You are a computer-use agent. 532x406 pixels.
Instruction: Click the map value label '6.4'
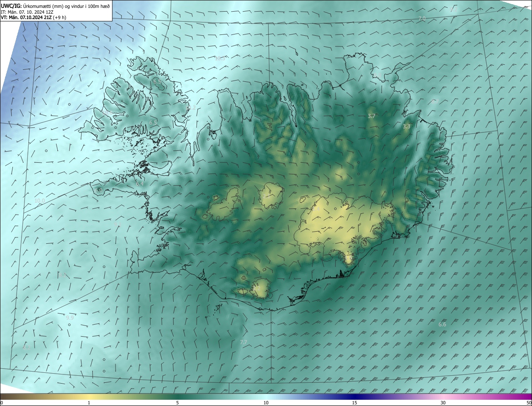(x=140, y=183)
